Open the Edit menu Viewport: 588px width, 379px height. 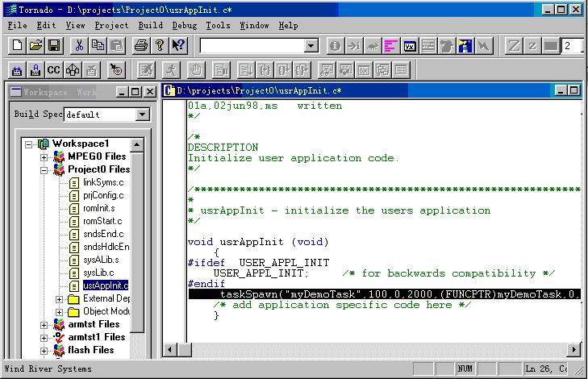(46, 26)
